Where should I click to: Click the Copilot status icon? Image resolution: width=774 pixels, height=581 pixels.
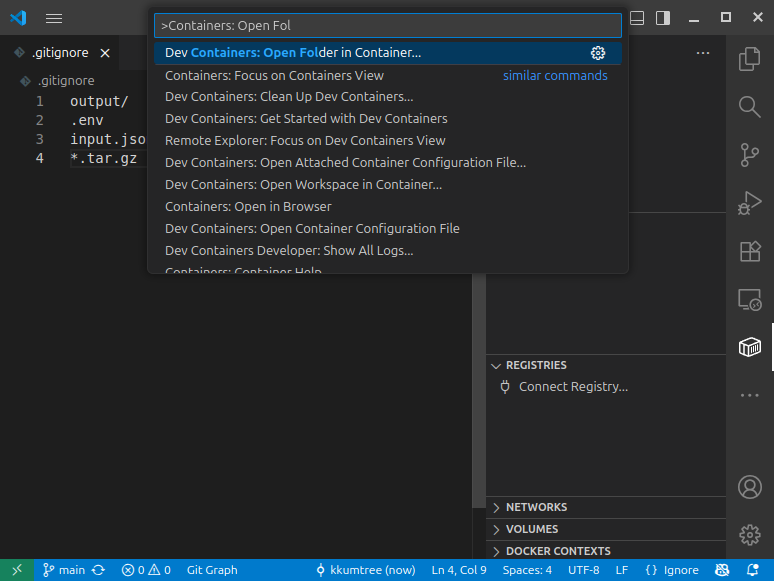coord(722,570)
